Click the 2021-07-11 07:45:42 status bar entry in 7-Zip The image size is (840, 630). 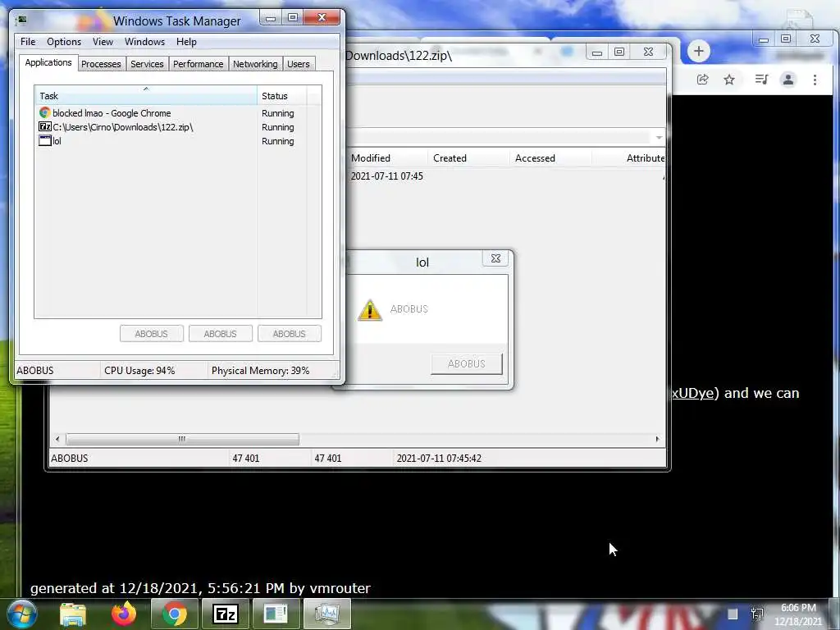pyautogui.click(x=439, y=459)
